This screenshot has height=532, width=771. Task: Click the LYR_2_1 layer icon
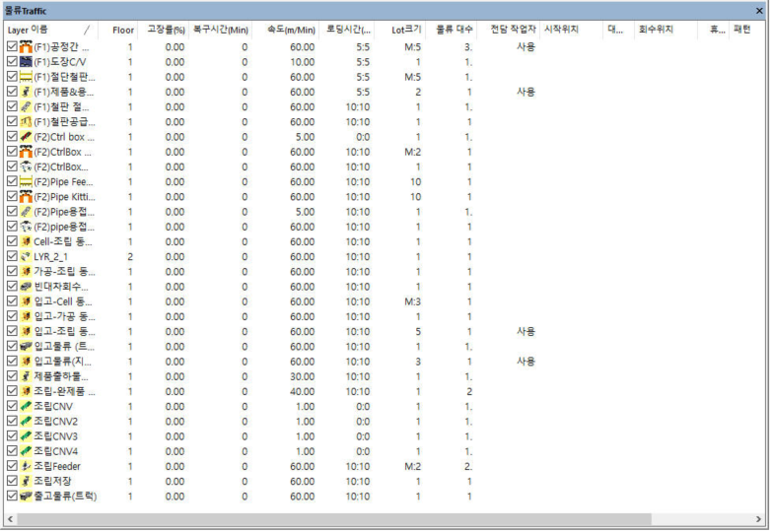coord(26,256)
